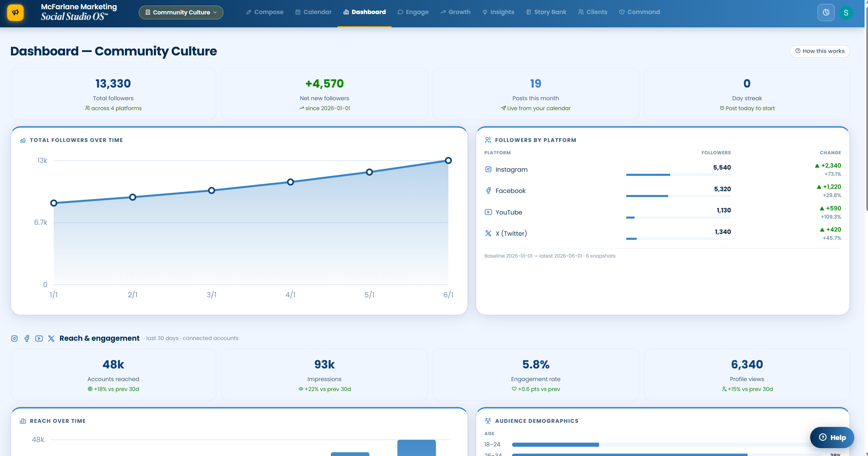Click the 5/1 data point on followers chart
The height and width of the screenshot is (456, 868).
coord(369,172)
